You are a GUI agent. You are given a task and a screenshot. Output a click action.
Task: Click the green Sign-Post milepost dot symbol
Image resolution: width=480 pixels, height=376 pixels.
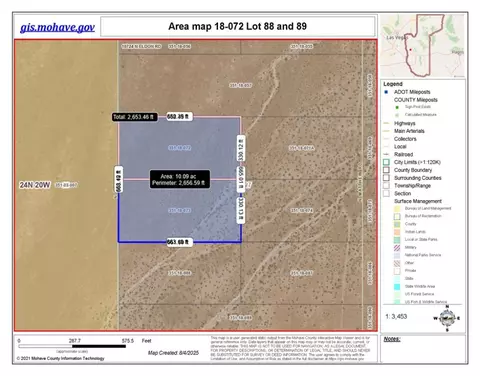pyautogui.click(x=397, y=107)
